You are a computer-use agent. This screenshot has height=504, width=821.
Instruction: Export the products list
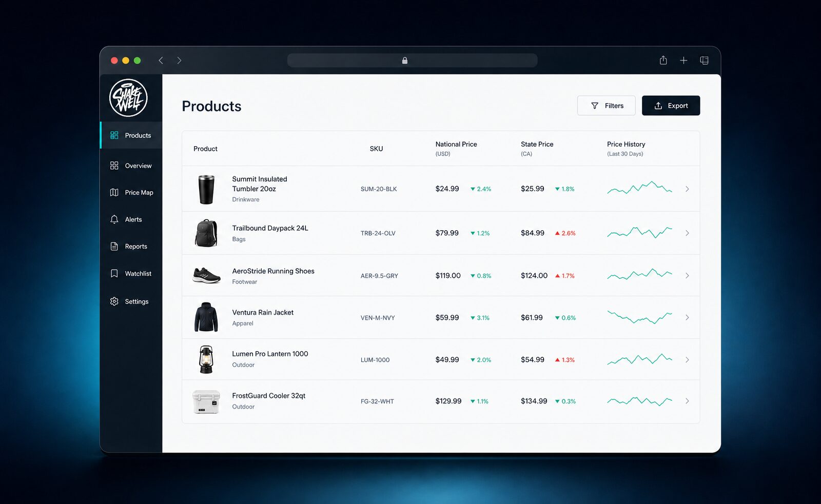coord(671,106)
